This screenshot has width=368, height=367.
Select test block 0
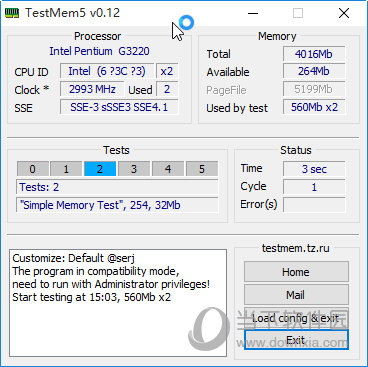coord(32,169)
